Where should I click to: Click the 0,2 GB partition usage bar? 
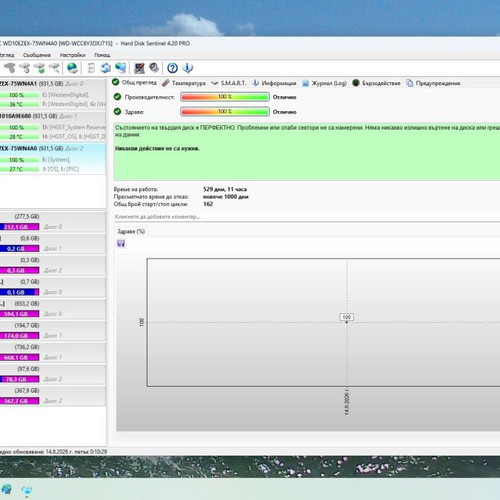pos(19,248)
